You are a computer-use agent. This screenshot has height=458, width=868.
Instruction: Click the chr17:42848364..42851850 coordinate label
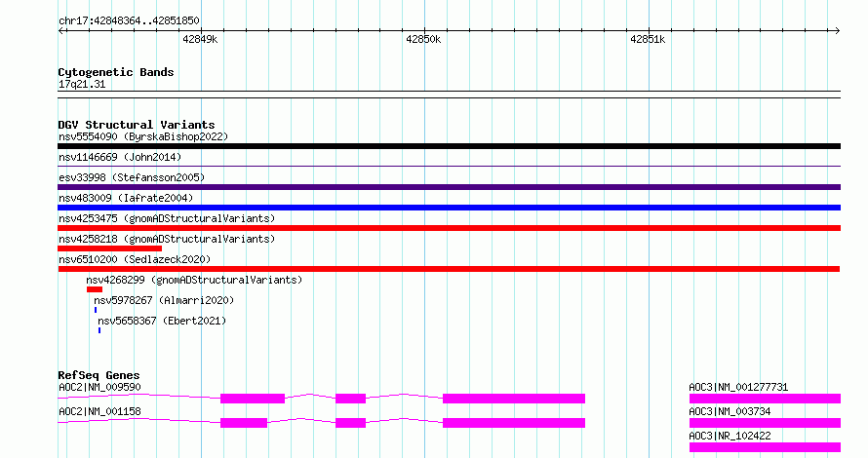[129, 21]
